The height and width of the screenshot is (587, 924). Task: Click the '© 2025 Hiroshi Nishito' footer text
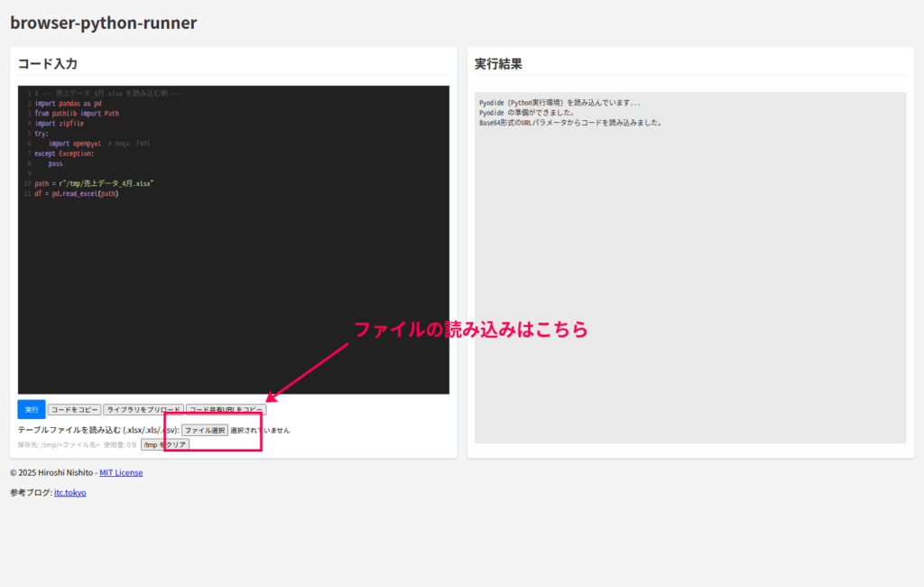click(x=51, y=472)
